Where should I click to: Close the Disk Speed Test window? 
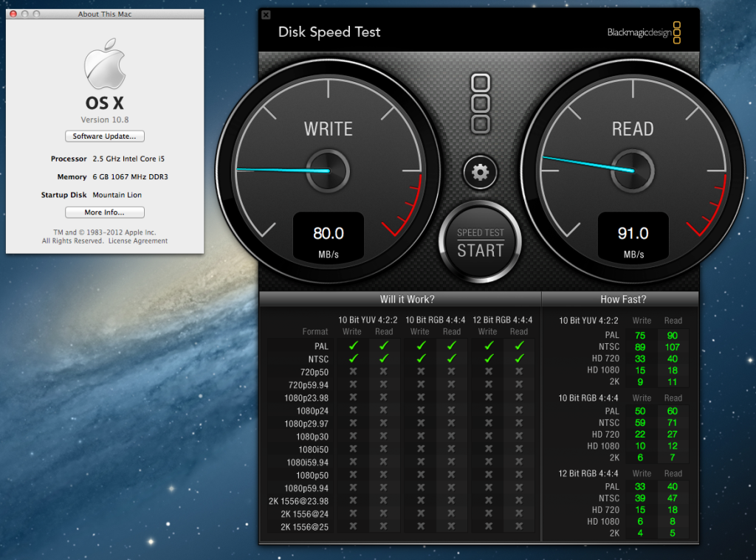pyautogui.click(x=266, y=15)
